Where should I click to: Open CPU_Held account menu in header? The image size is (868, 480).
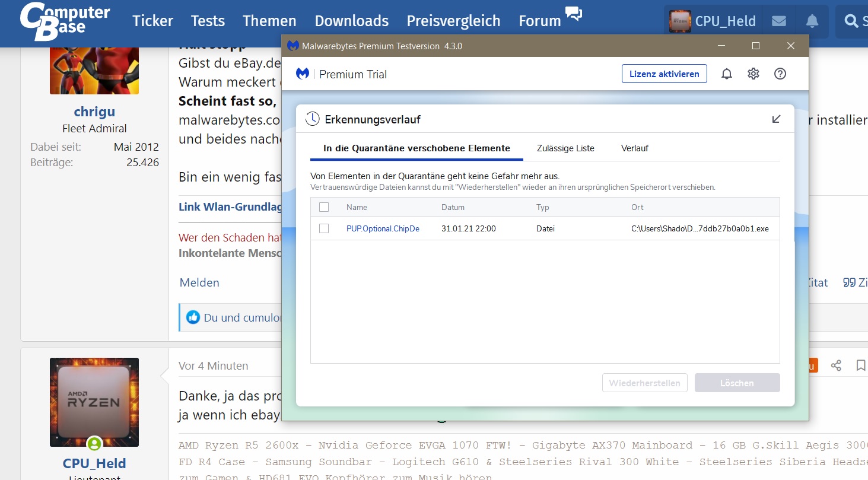click(x=714, y=21)
